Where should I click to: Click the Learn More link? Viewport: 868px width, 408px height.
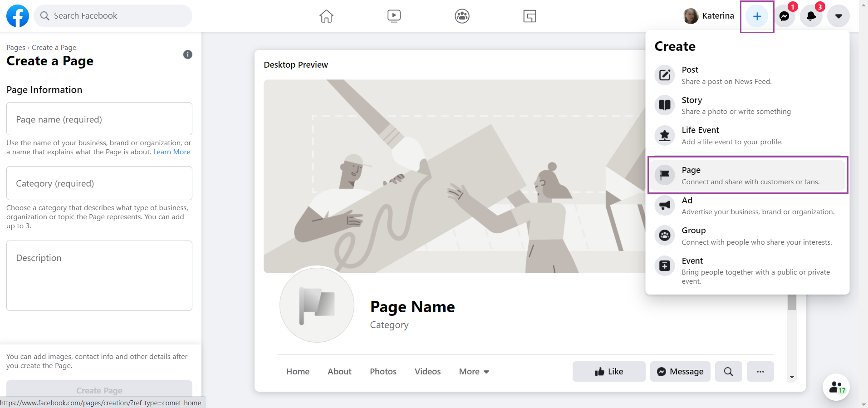click(x=172, y=152)
